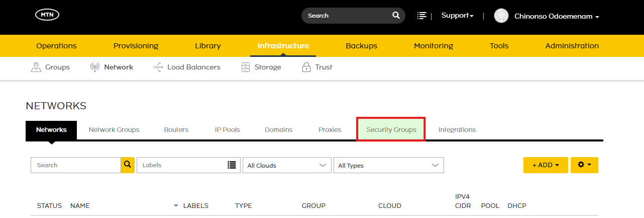Switch to the Integrations tab
The image size is (644, 218).
click(x=457, y=130)
